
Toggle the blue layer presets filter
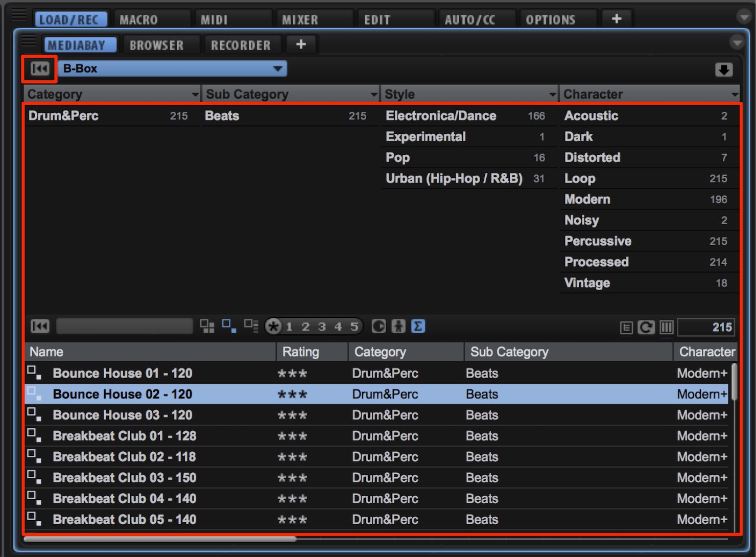[x=229, y=326]
